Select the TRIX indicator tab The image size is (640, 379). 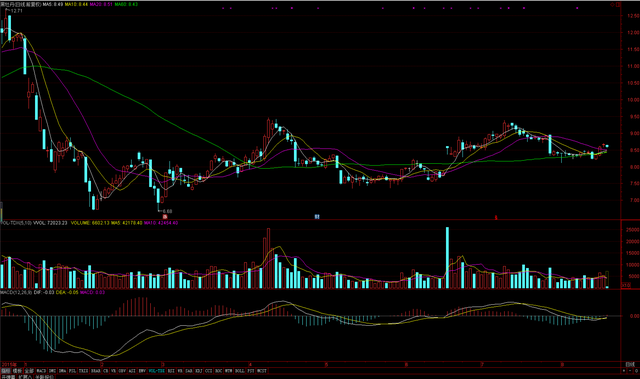point(83,371)
